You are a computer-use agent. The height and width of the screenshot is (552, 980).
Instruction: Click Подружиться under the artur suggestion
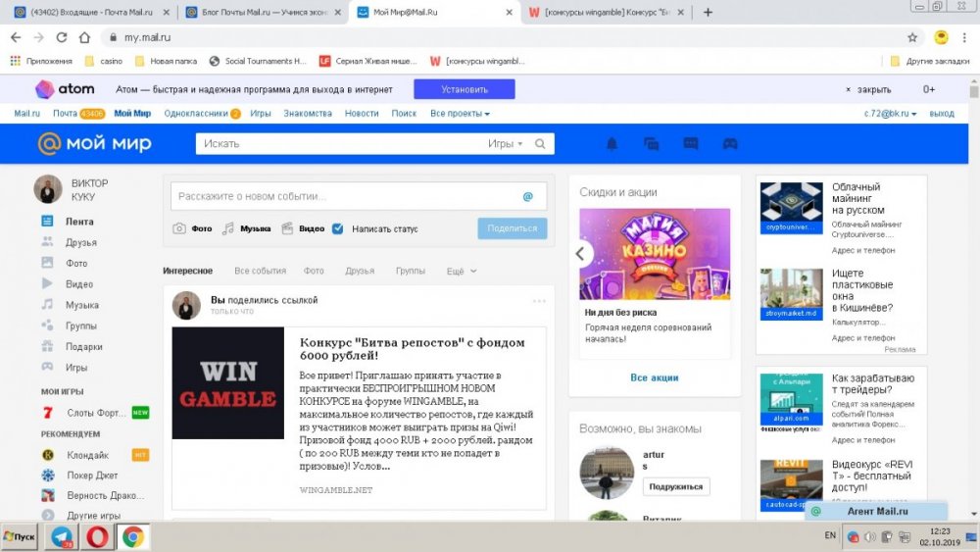[x=676, y=487]
